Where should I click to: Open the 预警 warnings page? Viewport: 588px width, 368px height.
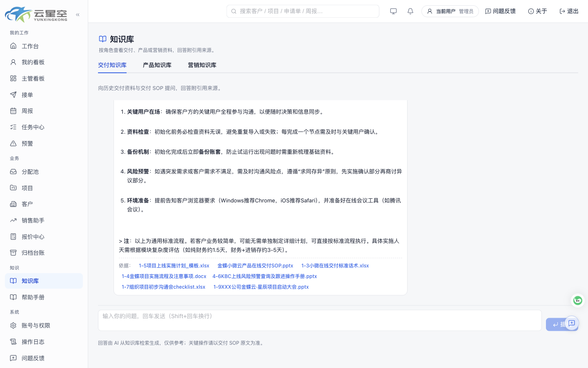44,144
